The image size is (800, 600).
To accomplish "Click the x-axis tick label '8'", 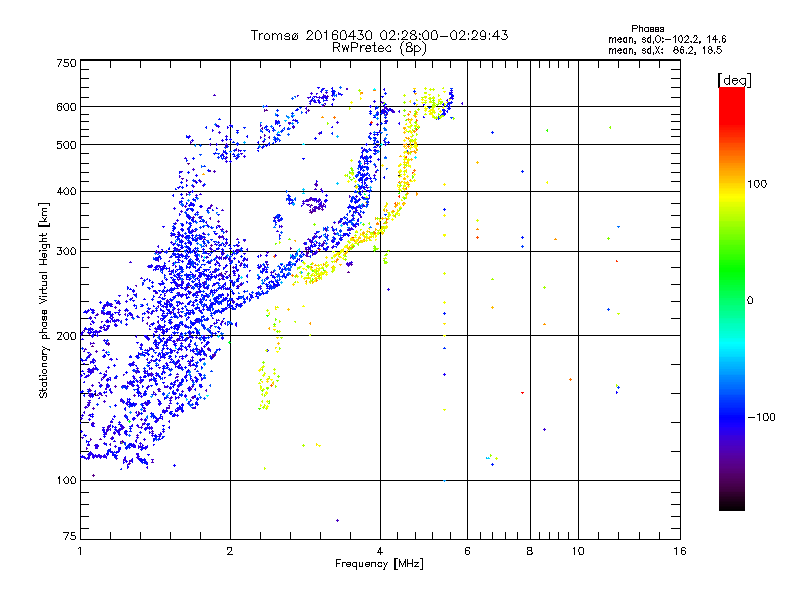I will pyautogui.click(x=530, y=551).
